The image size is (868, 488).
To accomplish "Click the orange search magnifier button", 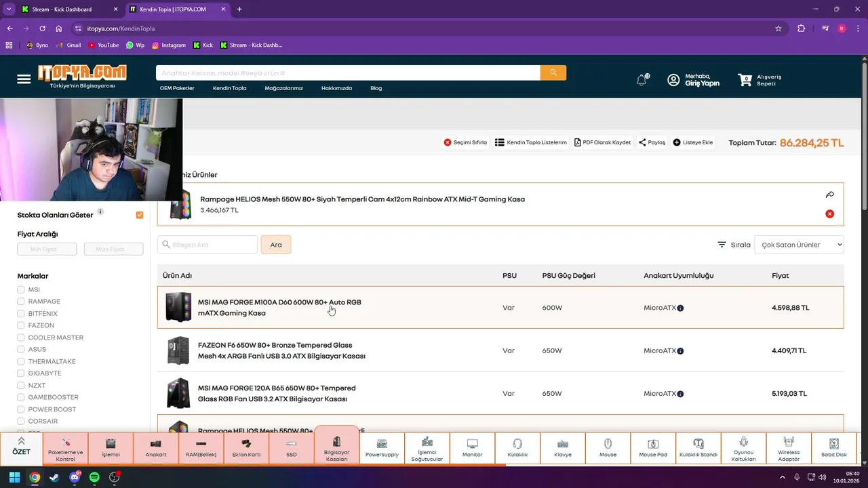I will [553, 73].
